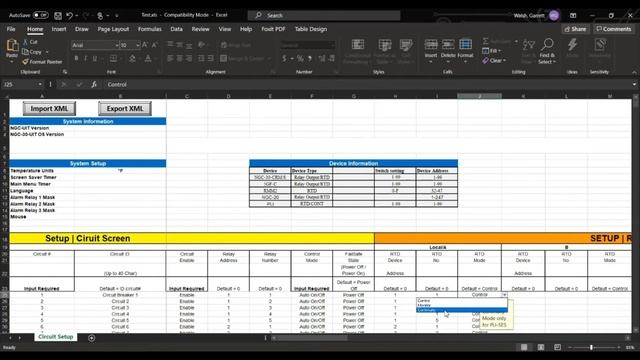
Task: Click the RTD Mode cell dropdown arrow
Action: (505, 295)
